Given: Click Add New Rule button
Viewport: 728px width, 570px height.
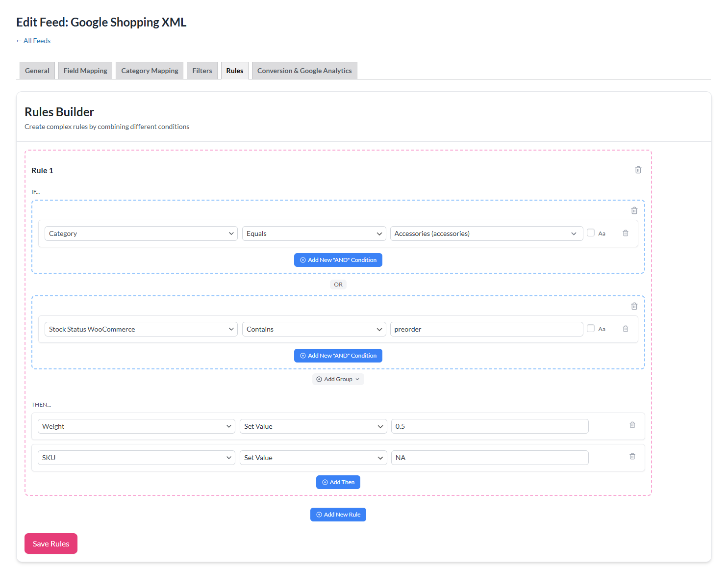Looking at the screenshot, I should [338, 515].
